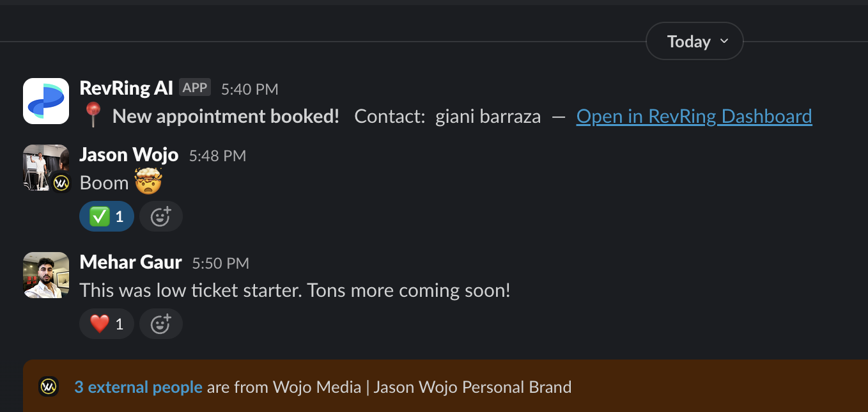Toggle the Wojo badge on Jason's avatar

pyautogui.click(x=61, y=184)
